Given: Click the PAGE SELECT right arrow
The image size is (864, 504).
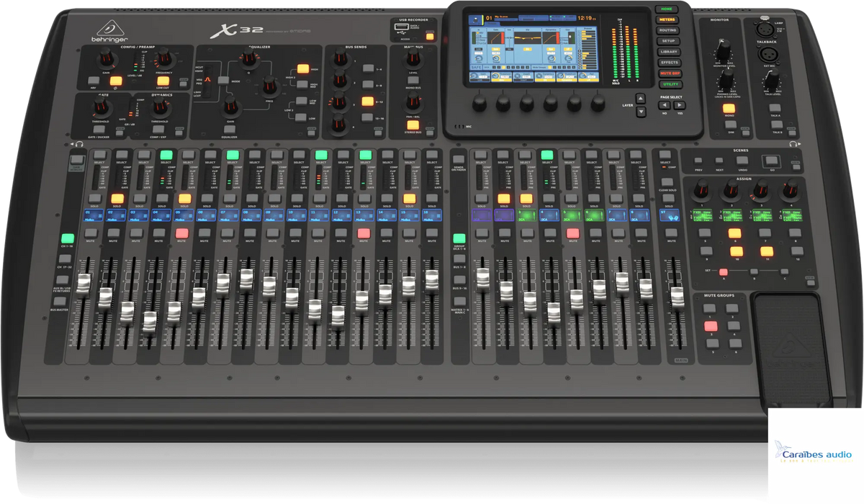Looking at the screenshot, I should pos(681,106).
